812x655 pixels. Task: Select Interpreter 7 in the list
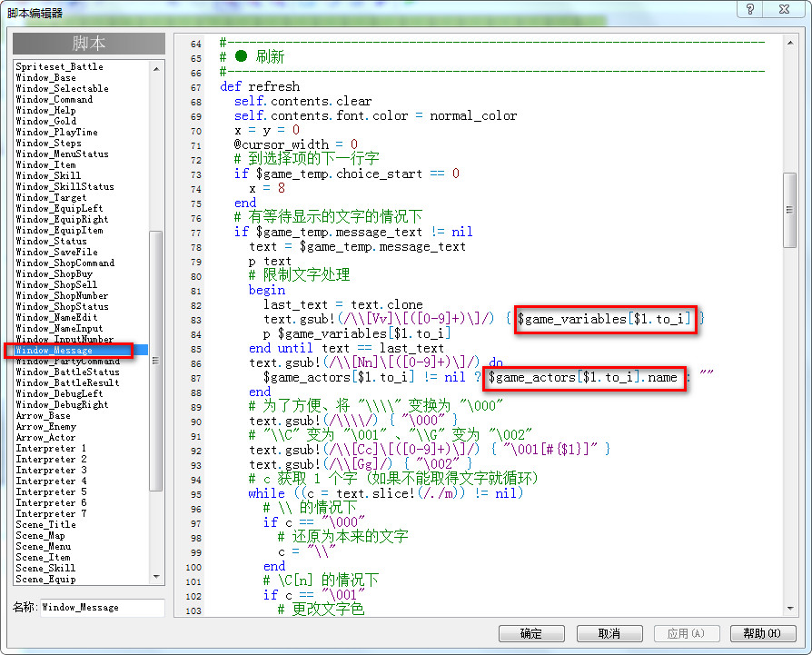click(51, 513)
